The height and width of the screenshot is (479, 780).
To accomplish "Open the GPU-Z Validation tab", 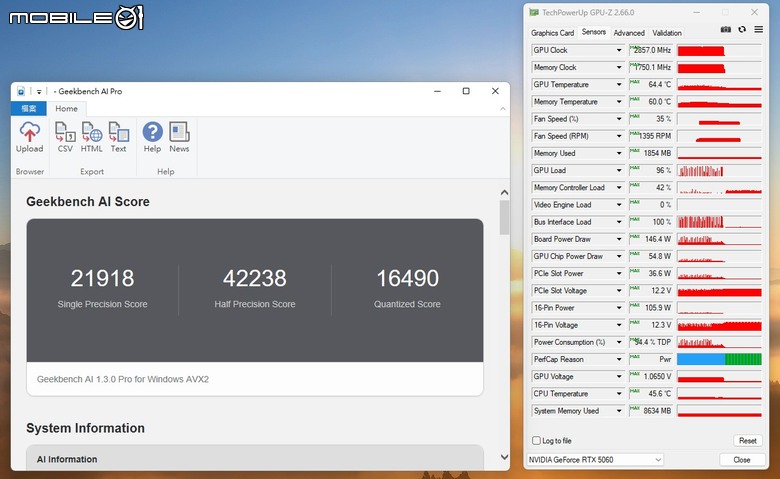I will click(667, 33).
